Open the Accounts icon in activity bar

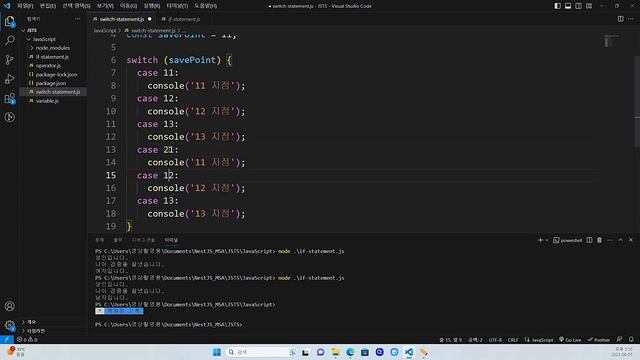[x=9, y=306]
